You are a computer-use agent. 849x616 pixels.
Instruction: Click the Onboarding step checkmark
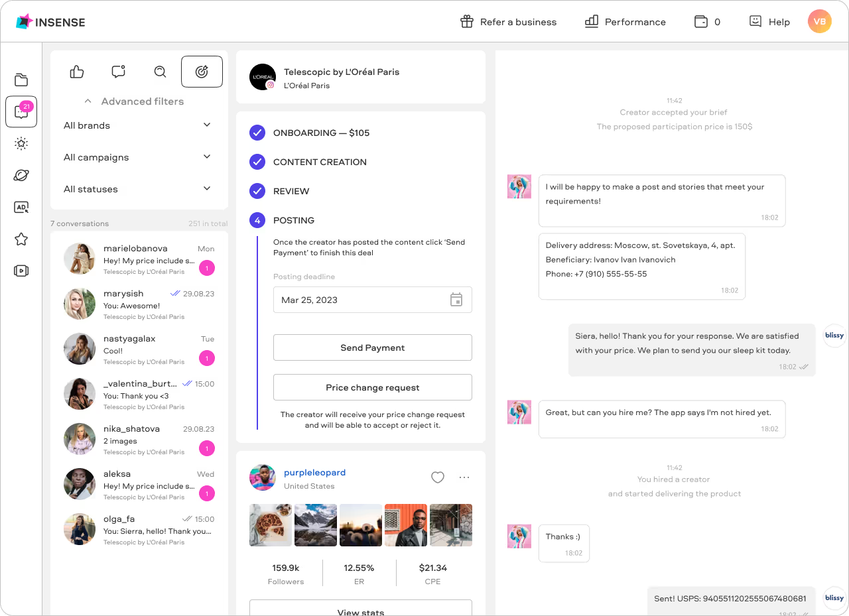257,133
